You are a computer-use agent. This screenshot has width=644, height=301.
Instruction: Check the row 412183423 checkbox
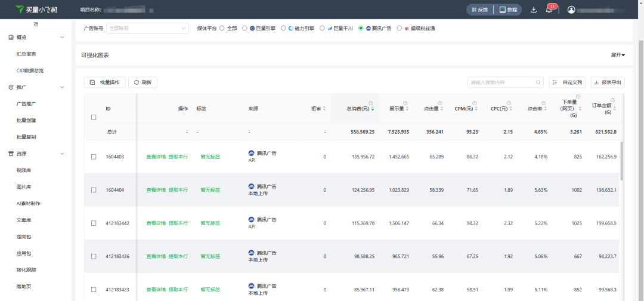94,290
